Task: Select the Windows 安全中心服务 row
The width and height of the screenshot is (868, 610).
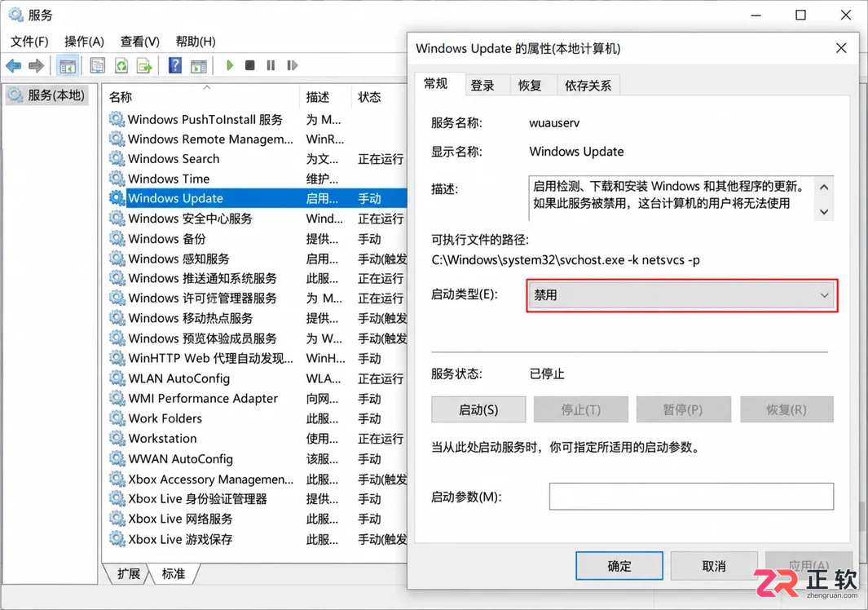Action: [x=257, y=219]
